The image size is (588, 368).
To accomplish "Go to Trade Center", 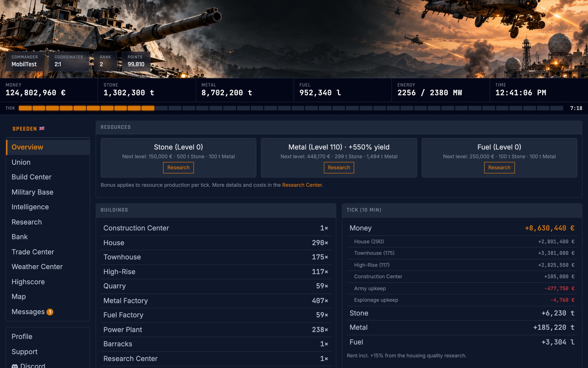I will point(48,252).
